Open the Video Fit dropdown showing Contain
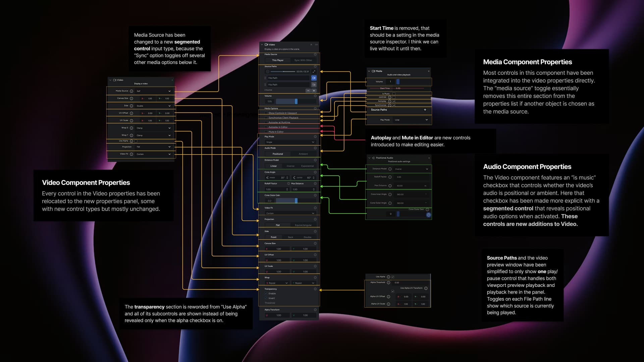The height and width of the screenshot is (362, 644). [290, 213]
